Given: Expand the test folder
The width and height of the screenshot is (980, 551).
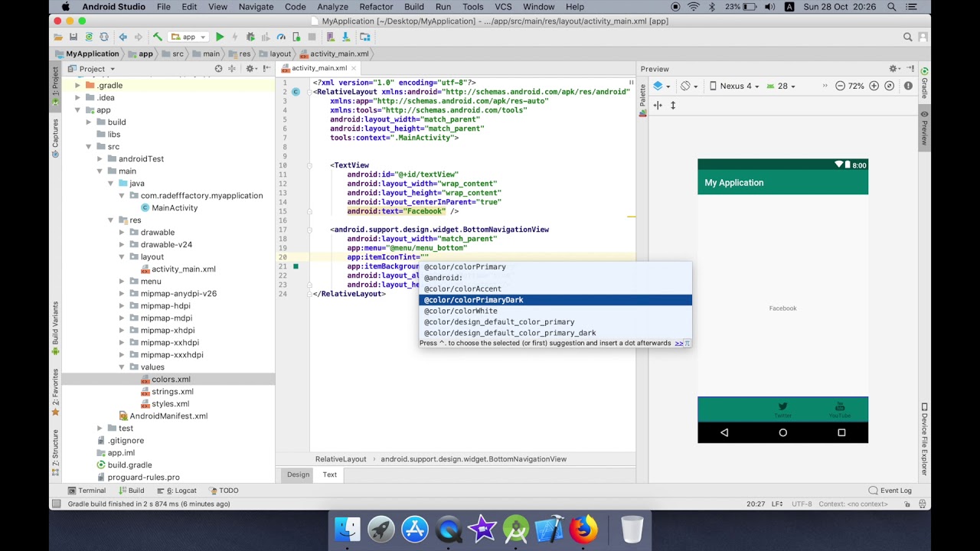Looking at the screenshot, I should click(x=100, y=428).
